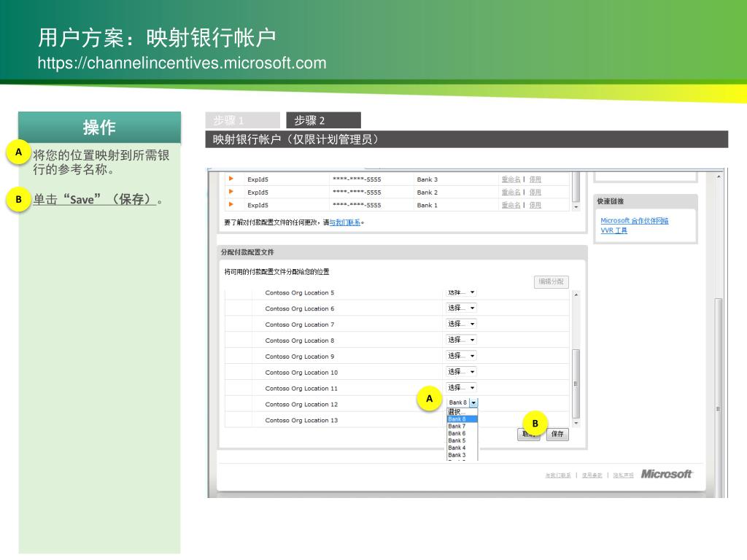
Task: Open the 与我们联系 contact link
Action: pyautogui.click(x=345, y=222)
